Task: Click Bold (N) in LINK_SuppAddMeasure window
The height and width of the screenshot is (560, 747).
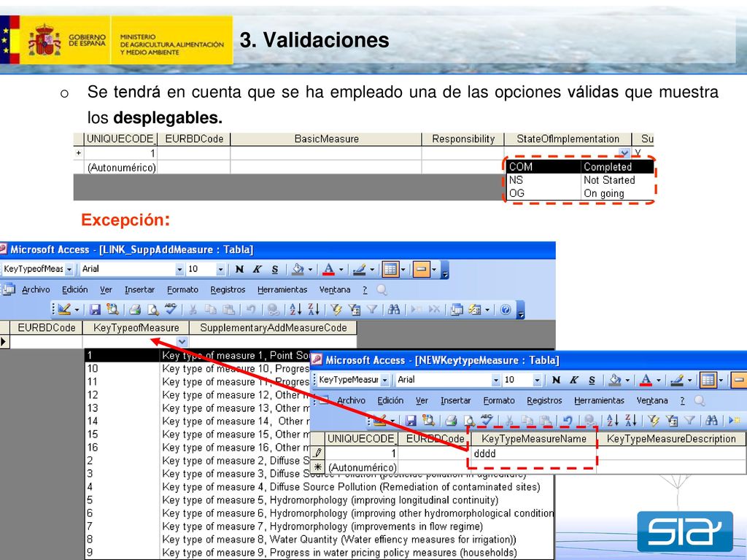Action: (239, 270)
